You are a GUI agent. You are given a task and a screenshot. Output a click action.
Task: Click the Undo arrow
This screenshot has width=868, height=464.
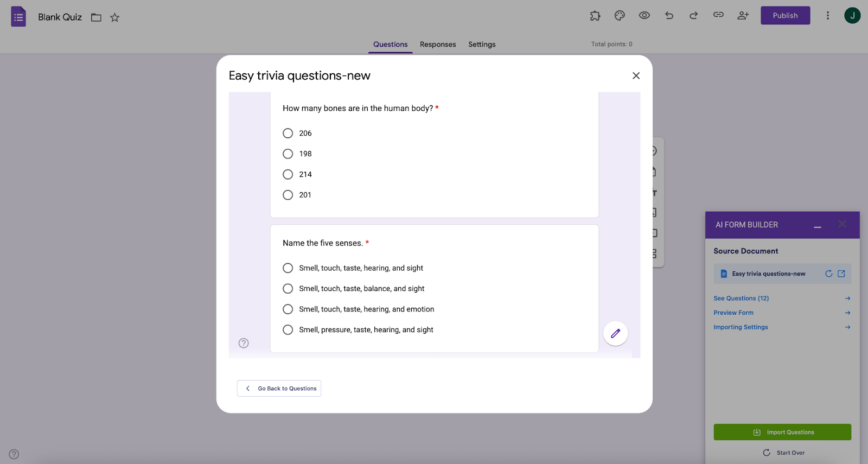point(669,15)
